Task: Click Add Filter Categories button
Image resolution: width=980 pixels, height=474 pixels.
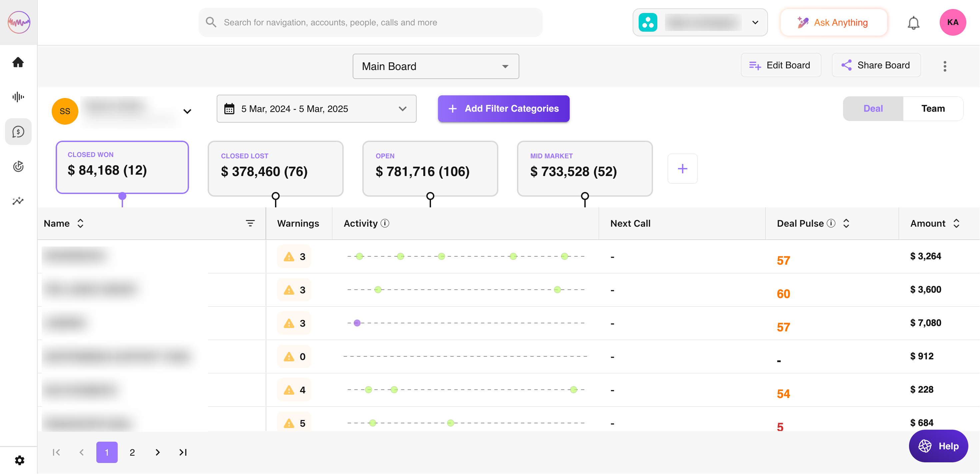Action: (x=503, y=109)
